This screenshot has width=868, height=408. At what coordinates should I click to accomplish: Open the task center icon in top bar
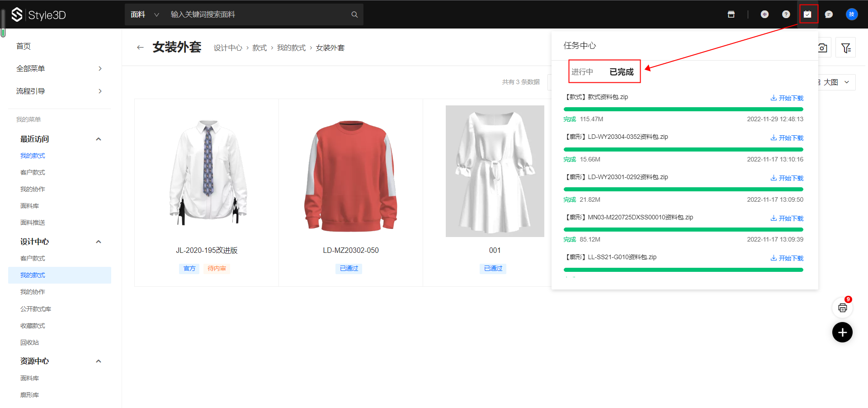807,14
